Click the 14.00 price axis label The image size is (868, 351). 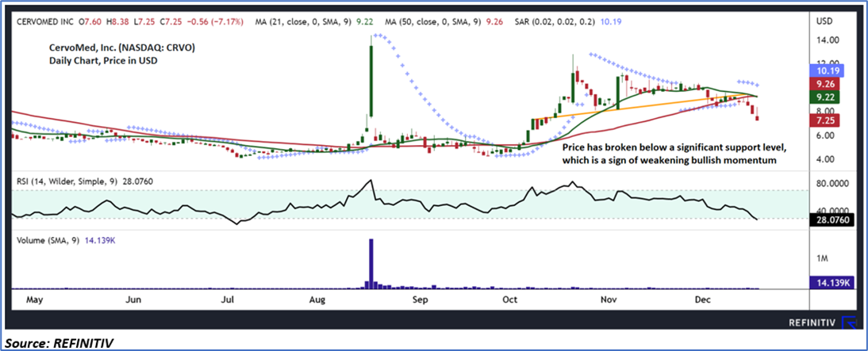click(x=828, y=40)
